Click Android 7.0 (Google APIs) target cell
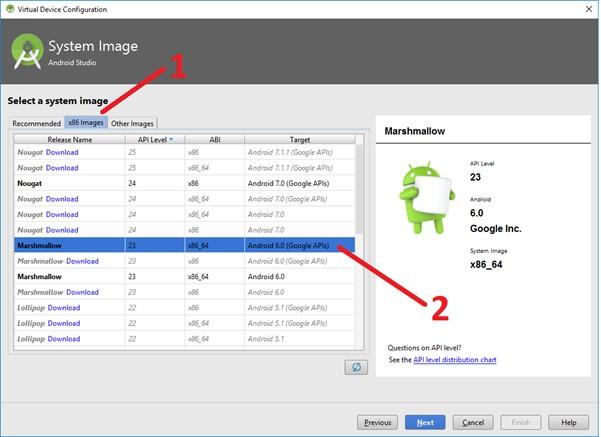Viewport: 601px width, 437px height. click(x=300, y=183)
